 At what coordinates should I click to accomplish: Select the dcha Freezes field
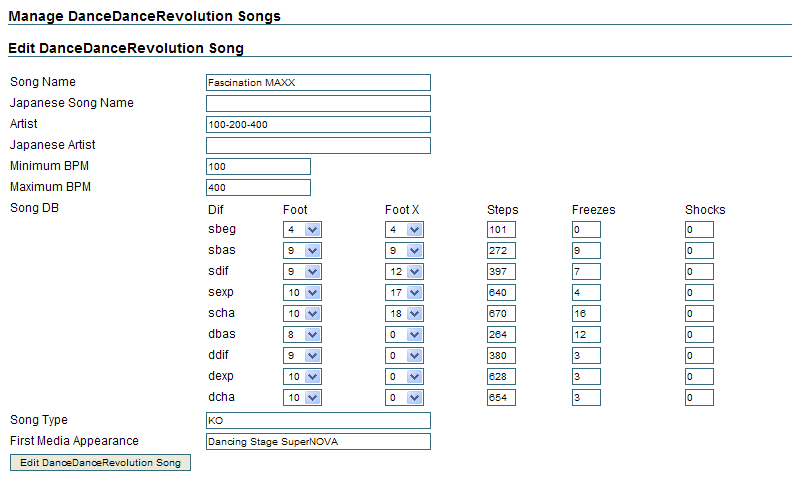point(586,397)
